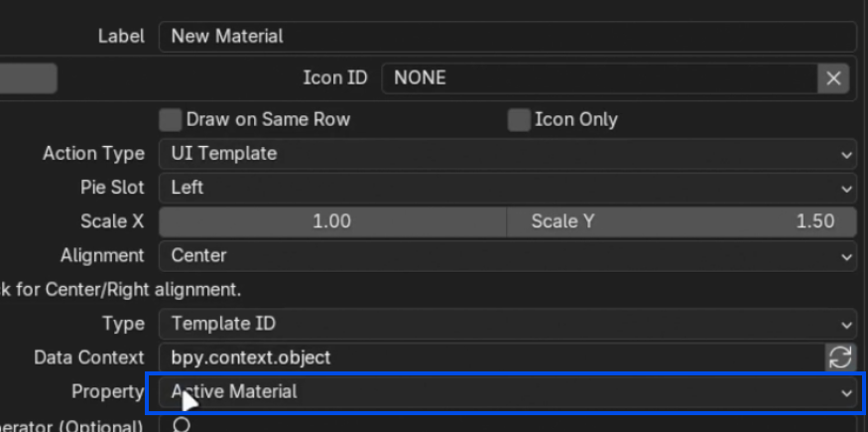Click the Data Context refresh icon
The width and height of the screenshot is (868, 432).
point(840,358)
